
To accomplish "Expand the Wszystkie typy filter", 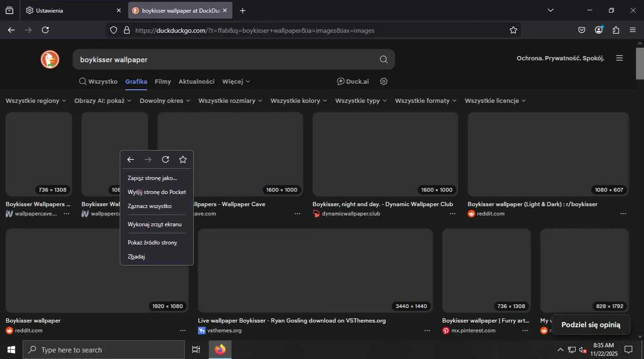I will coord(361,101).
